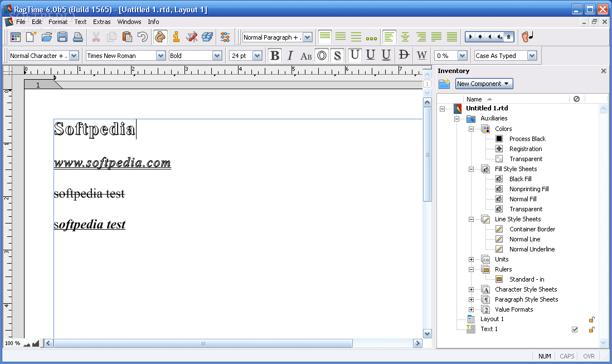612x364 pixels.
Task: Click the Paste clipboard icon
Action: point(127,37)
